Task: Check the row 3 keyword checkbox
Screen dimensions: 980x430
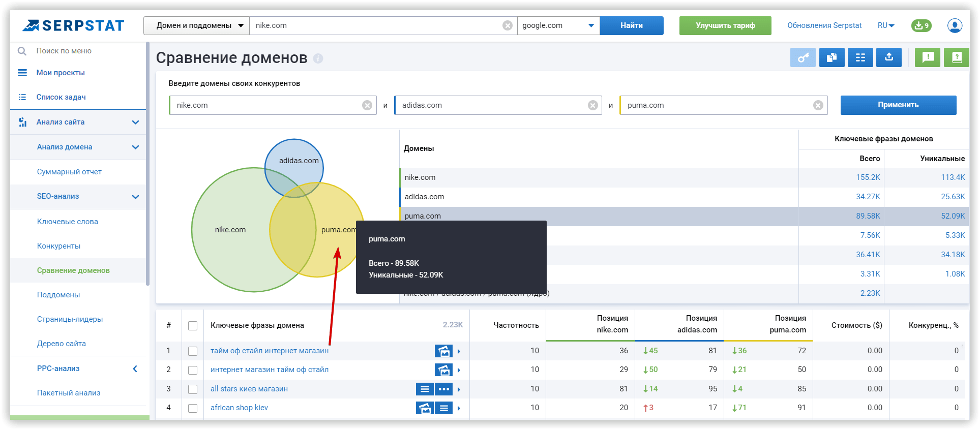Action: coord(193,389)
